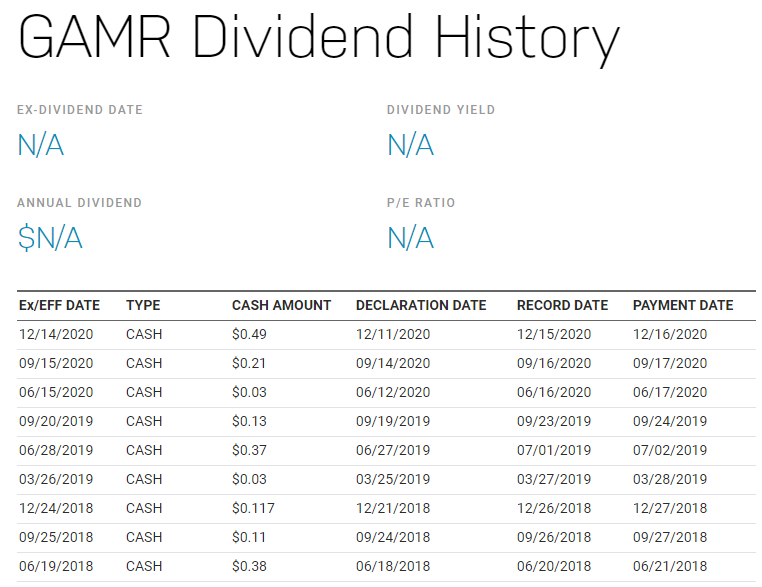Image resolution: width=762 pixels, height=587 pixels.
Task: Click payment date 07/02/2019
Action: [x=670, y=450]
